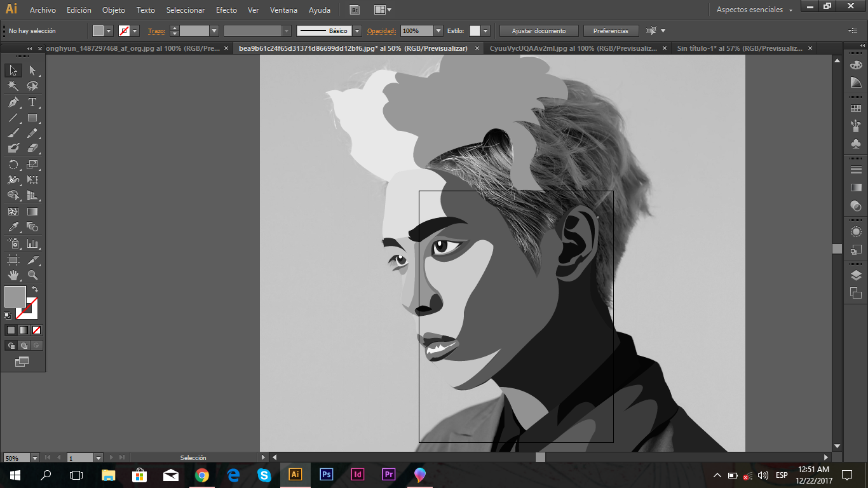This screenshot has height=488, width=868.
Task: Select the Direct Selection tool
Action: (x=32, y=71)
